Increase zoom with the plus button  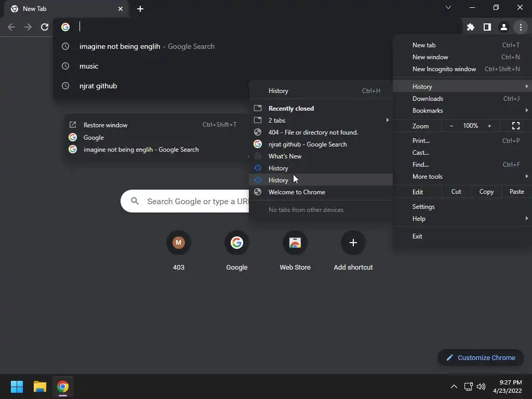[x=489, y=126]
